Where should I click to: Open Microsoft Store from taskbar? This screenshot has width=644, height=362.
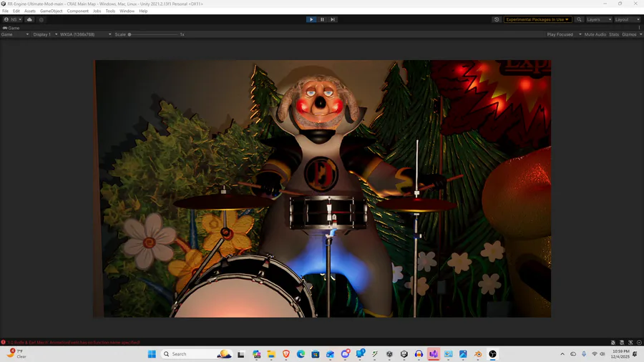click(316, 354)
